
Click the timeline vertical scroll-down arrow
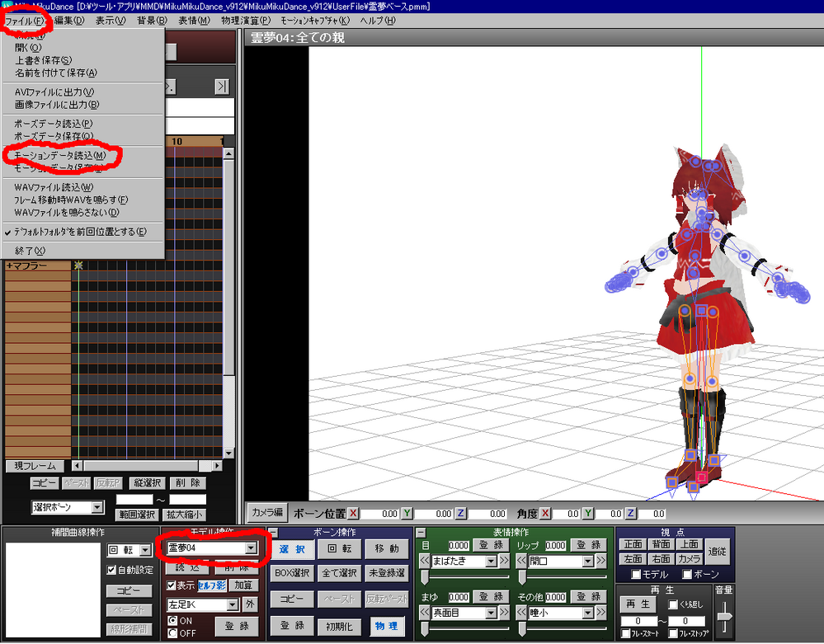[x=228, y=453]
